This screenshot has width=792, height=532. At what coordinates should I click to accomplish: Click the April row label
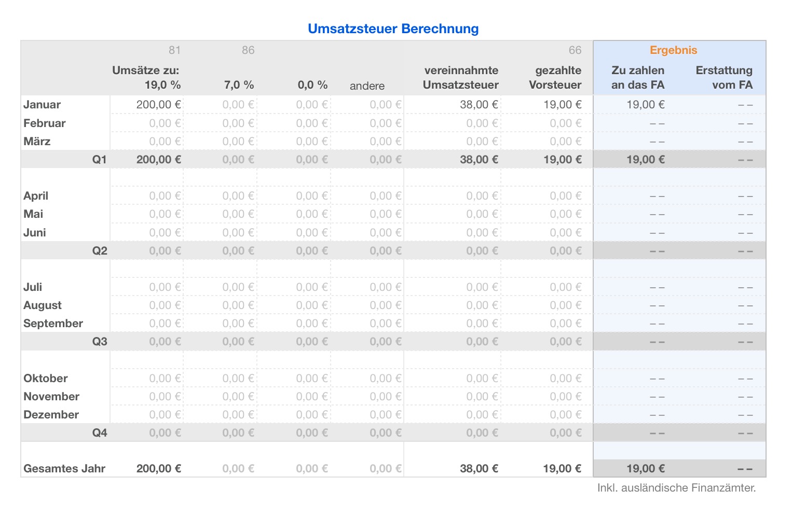point(36,196)
